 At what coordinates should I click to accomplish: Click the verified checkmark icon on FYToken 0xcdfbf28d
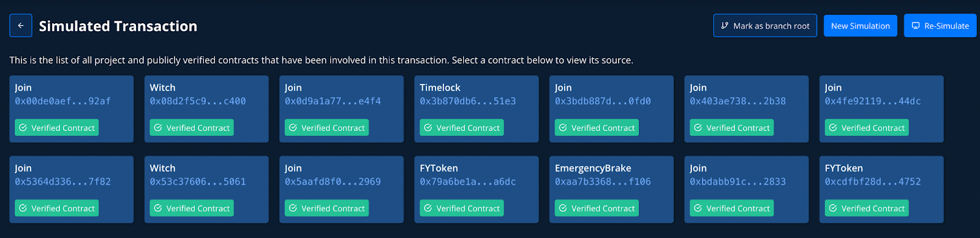[833, 208]
